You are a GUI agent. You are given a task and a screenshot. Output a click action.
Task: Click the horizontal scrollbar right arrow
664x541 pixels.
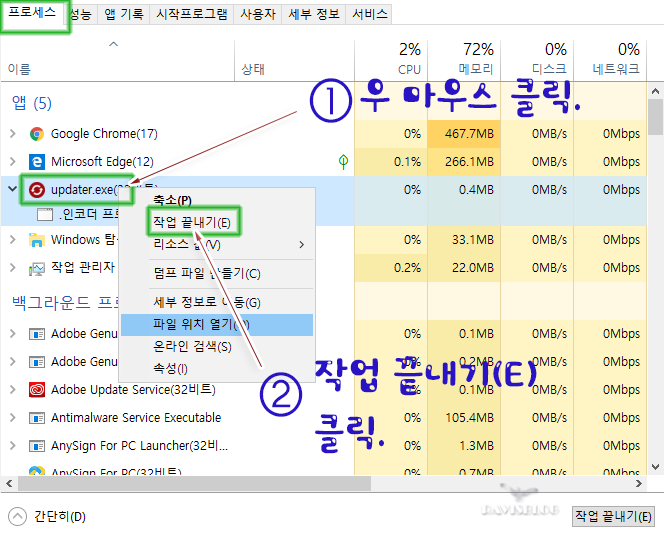639,483
